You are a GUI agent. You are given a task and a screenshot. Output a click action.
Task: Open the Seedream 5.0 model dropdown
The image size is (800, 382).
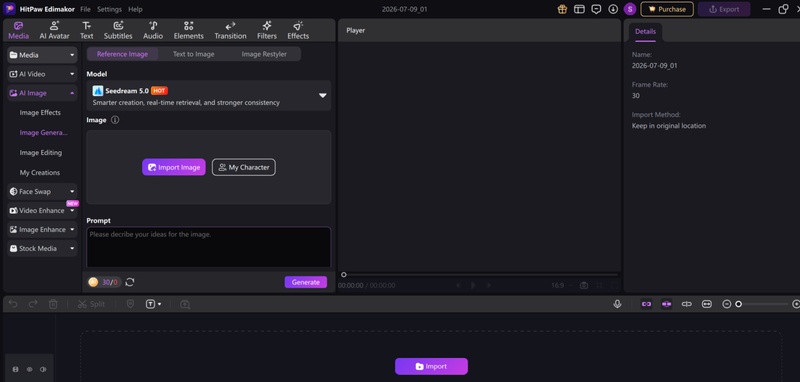coord(209,95)
